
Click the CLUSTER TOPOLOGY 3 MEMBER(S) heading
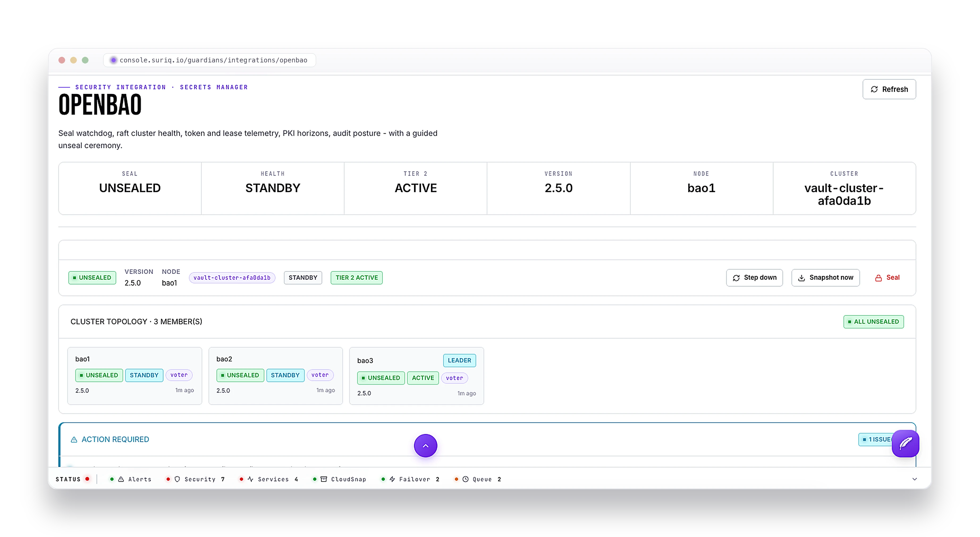click(136, 322)
